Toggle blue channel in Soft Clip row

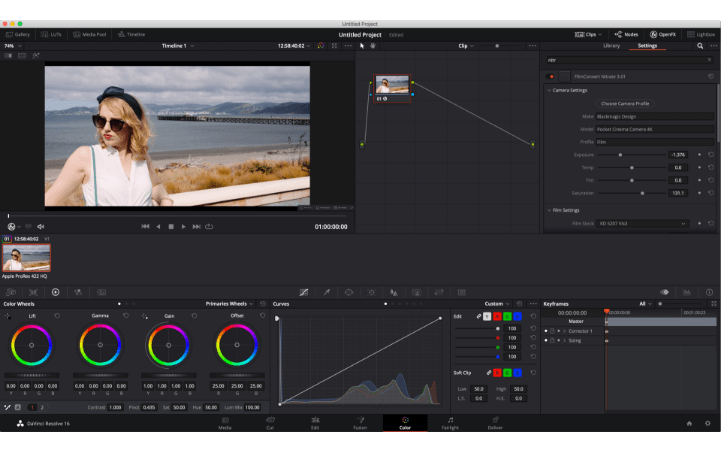pyautogui.click(x=517, y=372)
